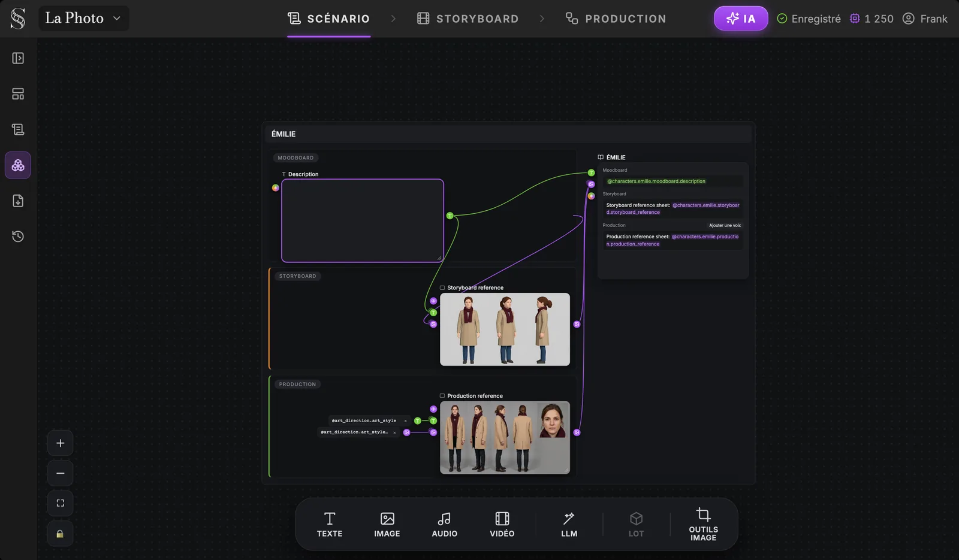Screen dimensions: 959x560
Task: Open the layout dashboard icon in sidebar
Action: (18, 94)
